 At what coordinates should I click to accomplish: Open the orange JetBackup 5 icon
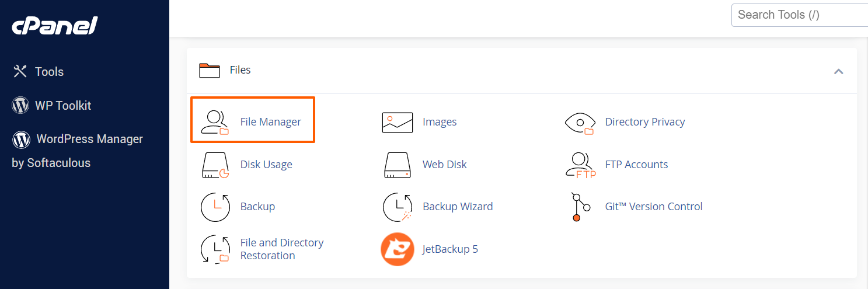(398, 249)
